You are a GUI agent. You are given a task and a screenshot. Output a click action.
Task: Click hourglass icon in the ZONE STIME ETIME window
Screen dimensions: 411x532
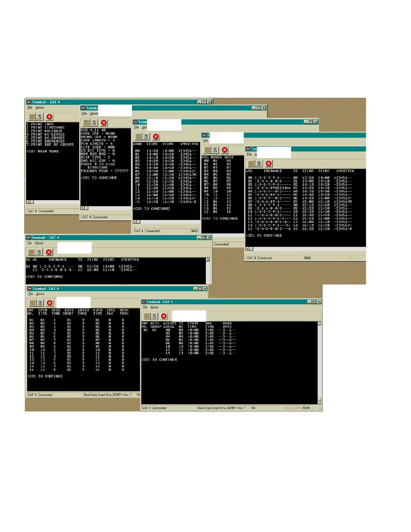146,136
